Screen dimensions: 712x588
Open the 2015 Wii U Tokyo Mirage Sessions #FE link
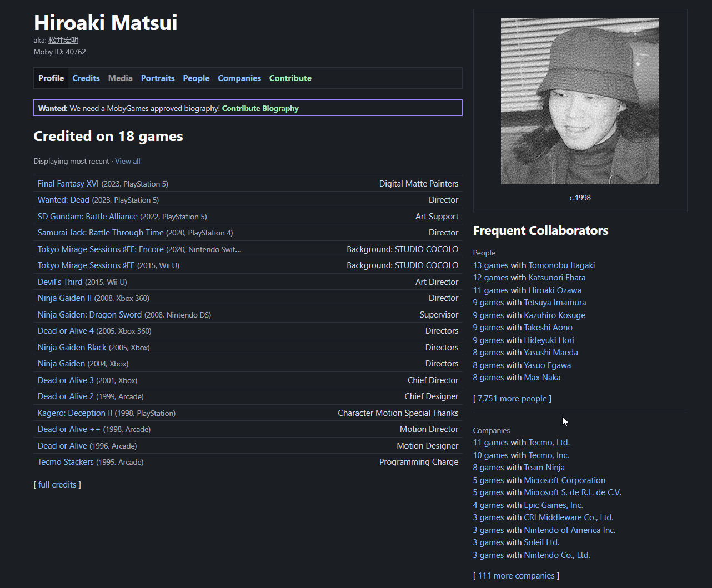point(86,265)
